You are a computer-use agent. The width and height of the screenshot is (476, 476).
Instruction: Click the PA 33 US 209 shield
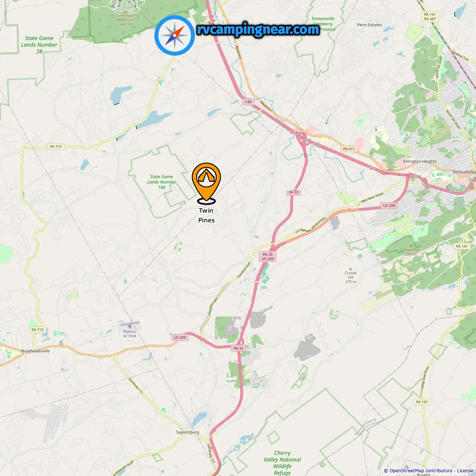(268, 257)
